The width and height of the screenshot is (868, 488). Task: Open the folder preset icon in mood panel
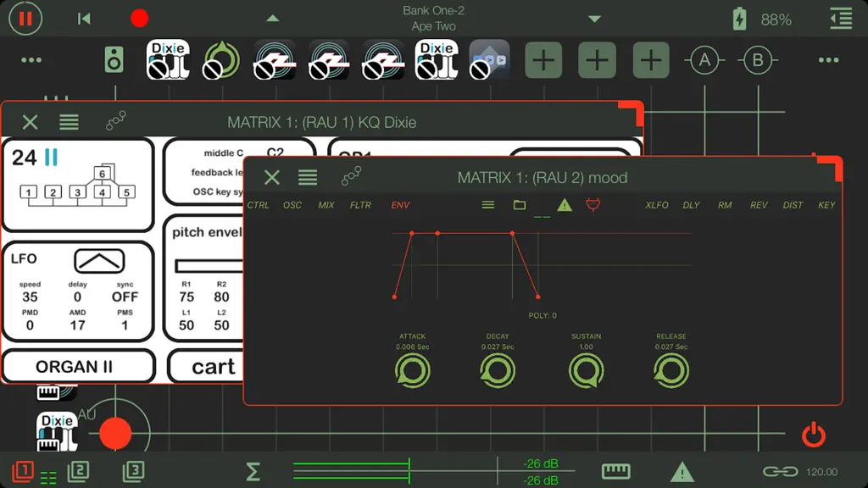[x=520, y=205]
